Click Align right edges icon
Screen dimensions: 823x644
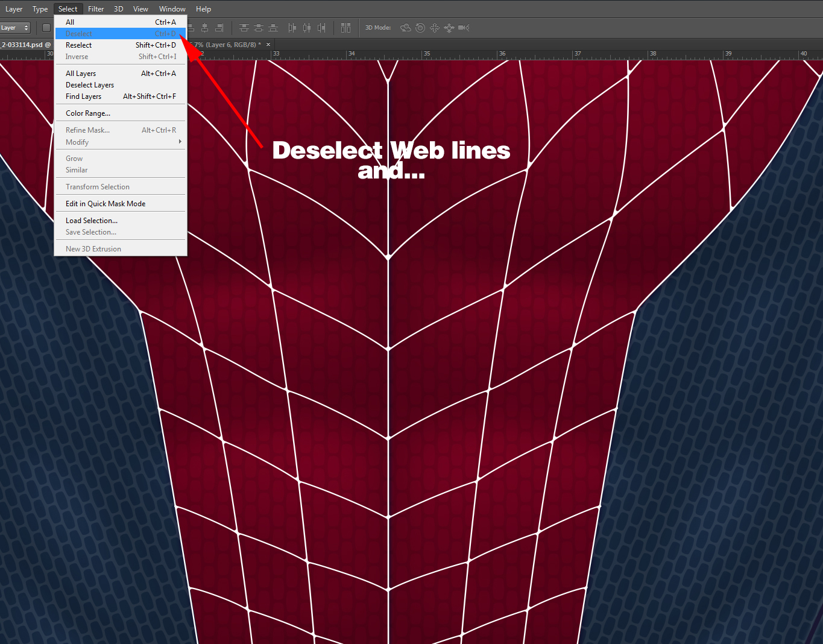219,28
